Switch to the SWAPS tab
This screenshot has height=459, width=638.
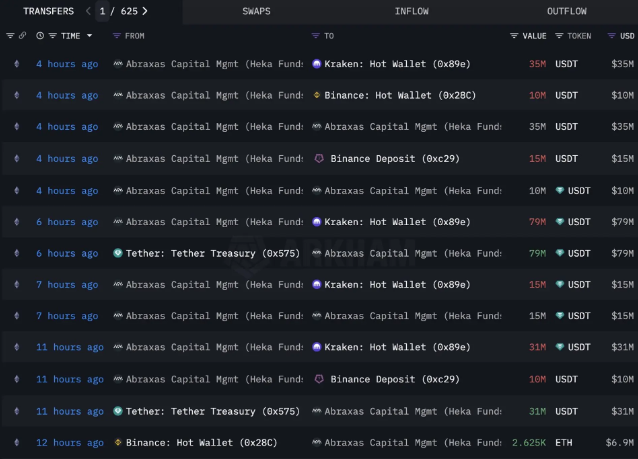[x=256, y=11]
